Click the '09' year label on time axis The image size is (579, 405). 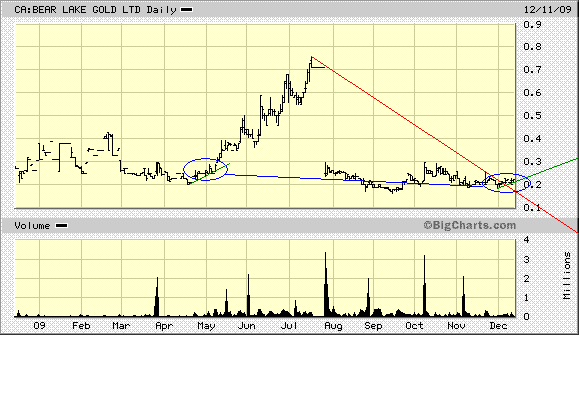(40, 326)
